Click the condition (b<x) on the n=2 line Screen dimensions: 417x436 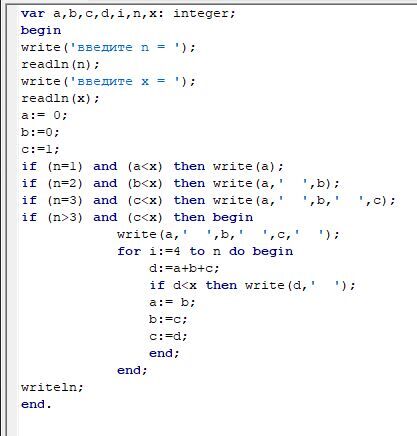(145, 183)
